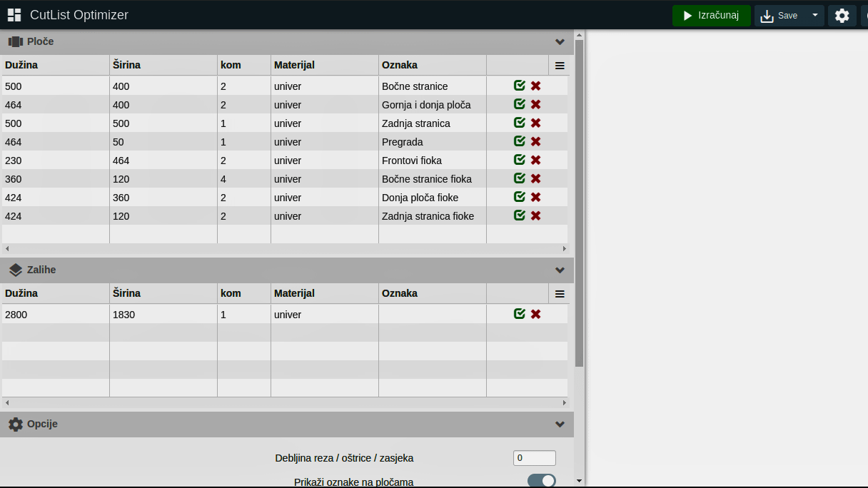Delete the Zadnja stranica fioke row
Image resolution: width=868 pixels, height=488 pixels.
click(535, 216)
